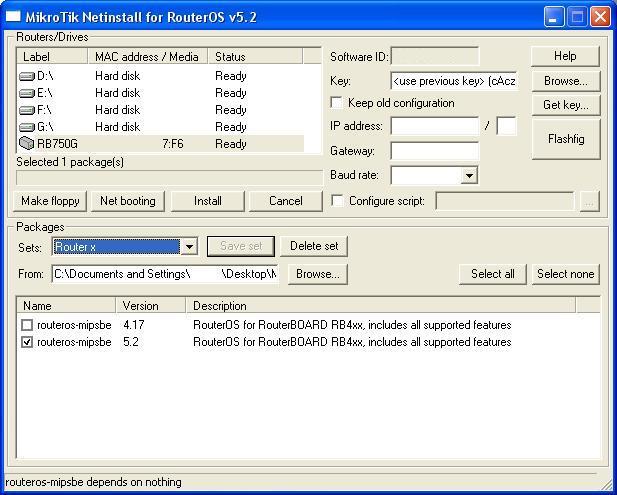617x495 pixels.
Task: Open the Netinstall title bar system icon
Action: 13,17
